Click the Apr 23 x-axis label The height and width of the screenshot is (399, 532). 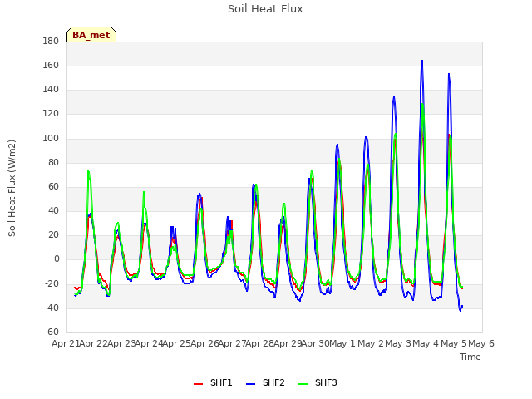pyautogui.click(x=121, y=343)
